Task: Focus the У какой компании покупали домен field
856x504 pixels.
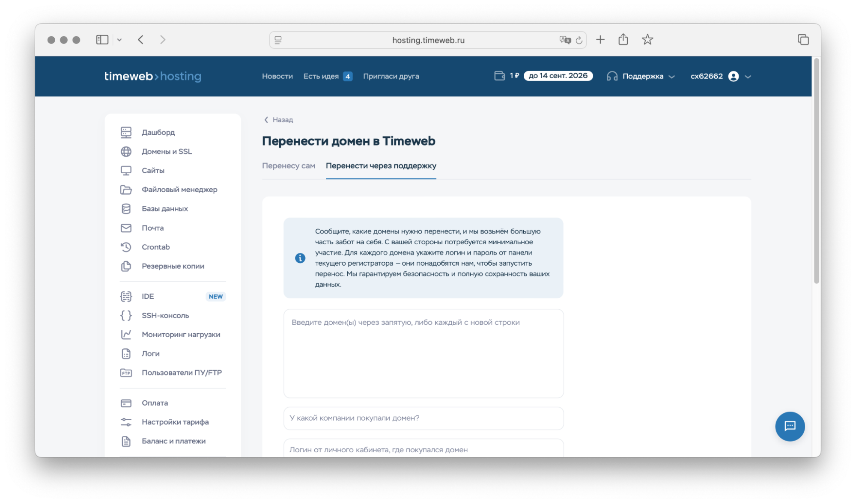Action: click(424, 418)
